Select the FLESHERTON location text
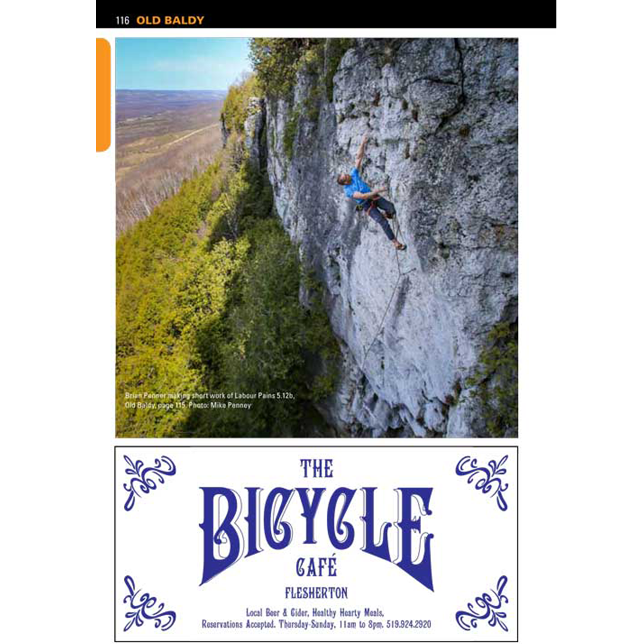 click(x=316, y=593)
